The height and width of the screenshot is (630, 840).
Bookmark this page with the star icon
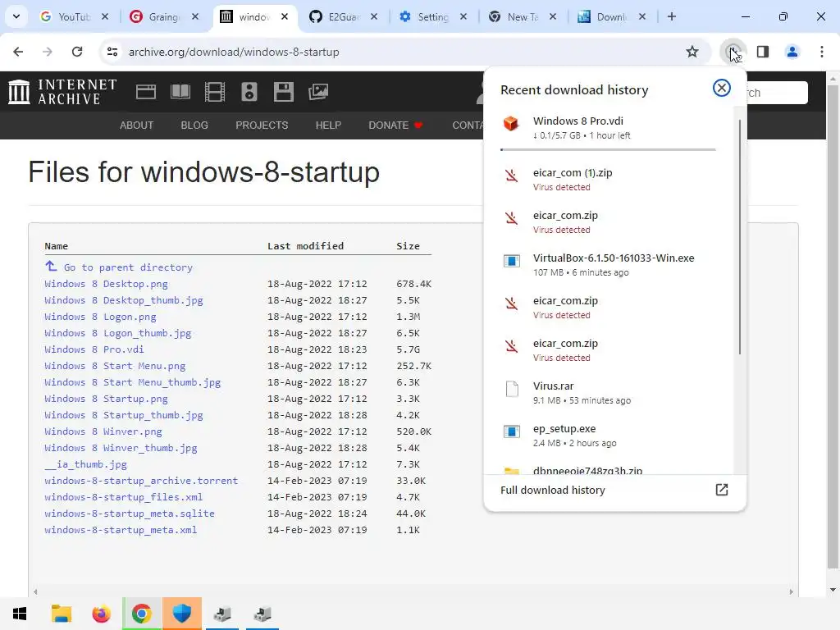pos(692,52)
